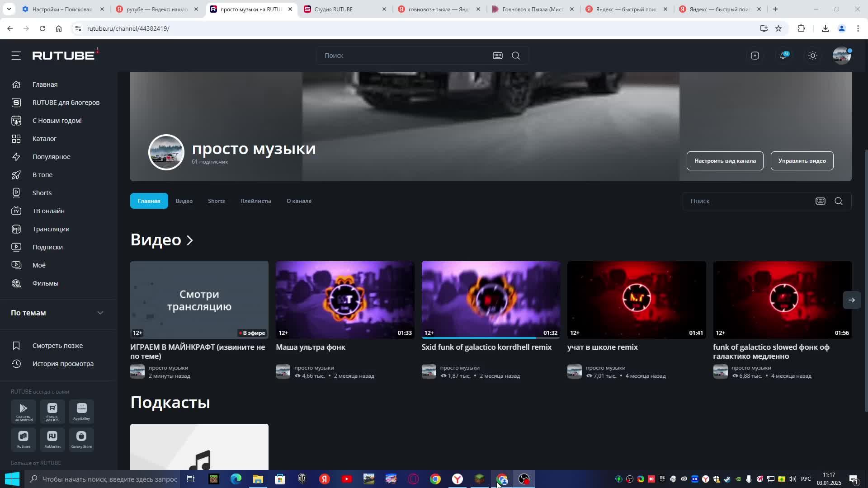Open Маша ультра фонк video title
Viewport: 868px width, 488px height.
pyautogui.click(x=311, y=347)
